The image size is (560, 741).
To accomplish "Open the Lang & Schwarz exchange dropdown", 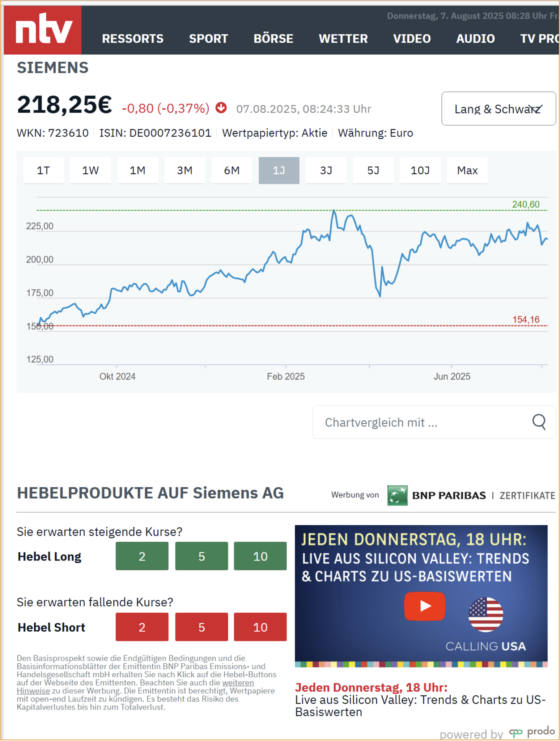I will 499,109.
